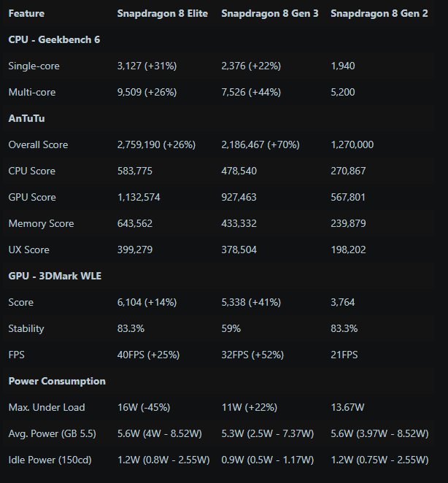Click the Stability value 59%

tap(231, 328)
